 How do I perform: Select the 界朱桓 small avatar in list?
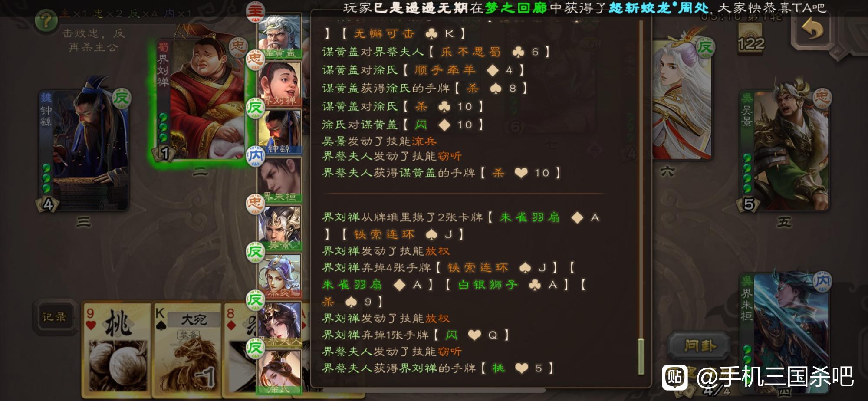click(x=280, y=180)
